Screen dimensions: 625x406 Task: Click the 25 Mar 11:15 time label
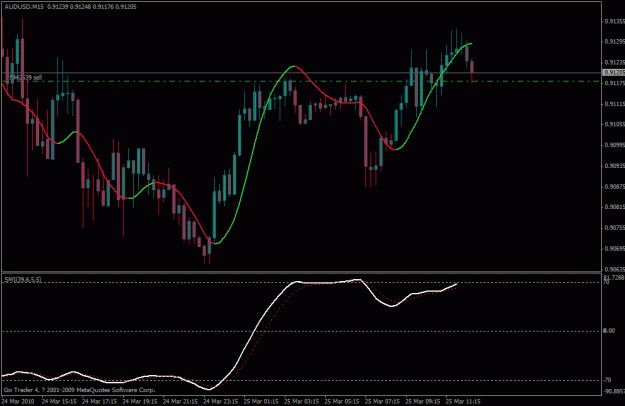pos(463,401)
